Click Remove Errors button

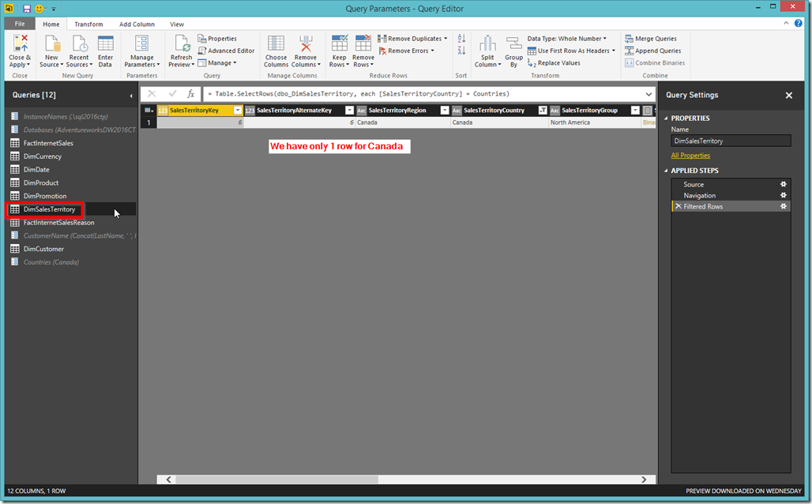[x=407, y=51]
